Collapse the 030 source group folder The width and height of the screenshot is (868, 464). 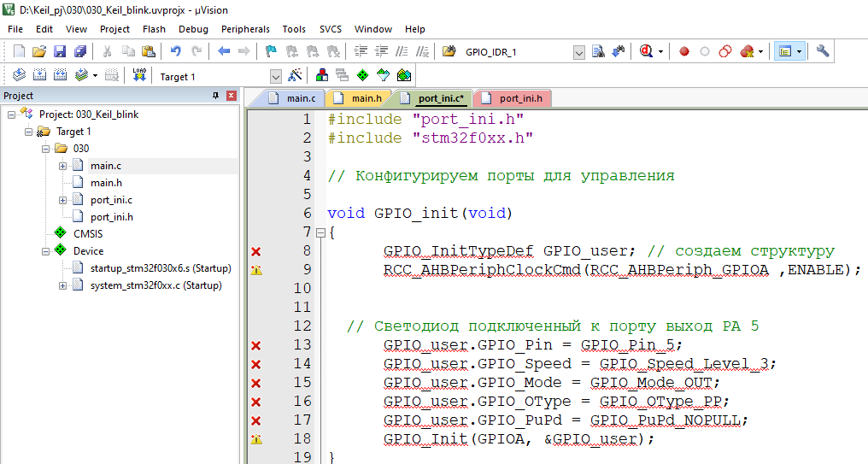point(45,149)
